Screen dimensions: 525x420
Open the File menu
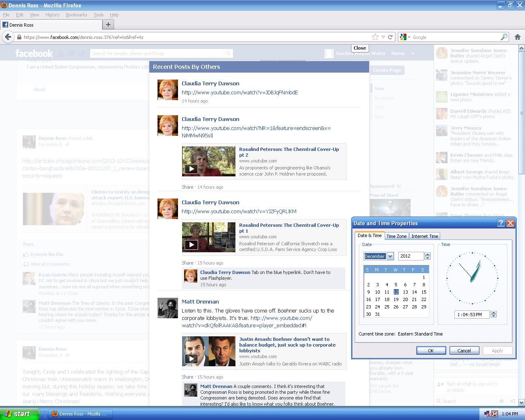6,15
